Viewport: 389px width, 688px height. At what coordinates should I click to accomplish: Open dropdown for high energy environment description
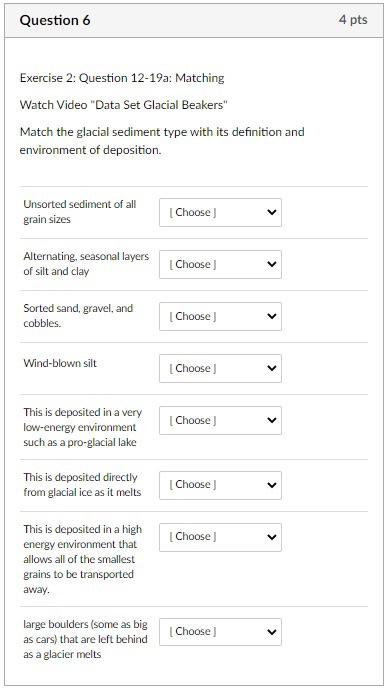coord(220,537)
